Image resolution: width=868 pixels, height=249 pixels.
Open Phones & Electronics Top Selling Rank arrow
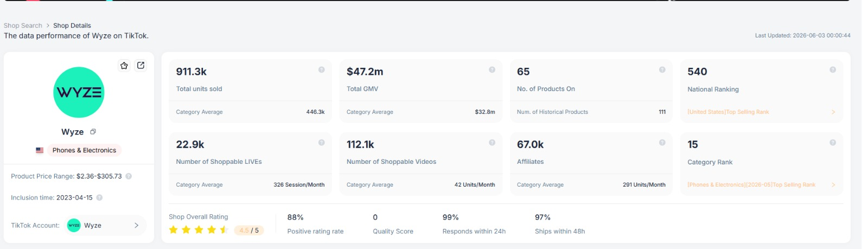tap(833, 185)
